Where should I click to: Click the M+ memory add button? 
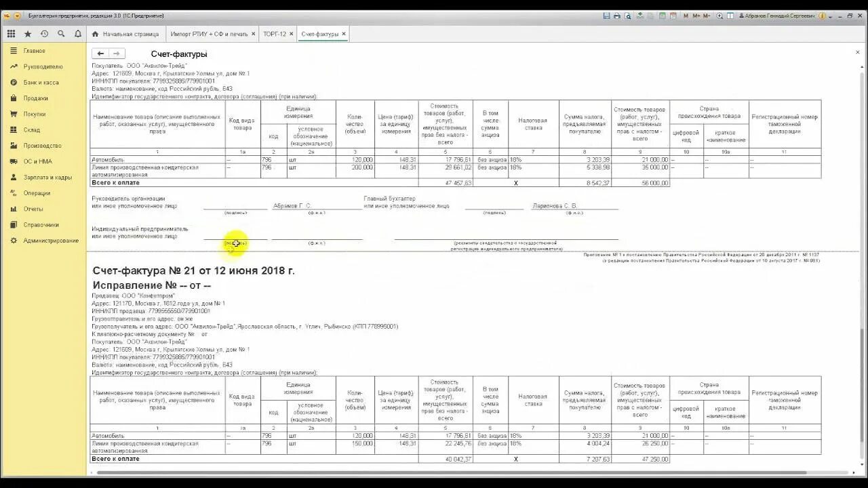point(696,16)
